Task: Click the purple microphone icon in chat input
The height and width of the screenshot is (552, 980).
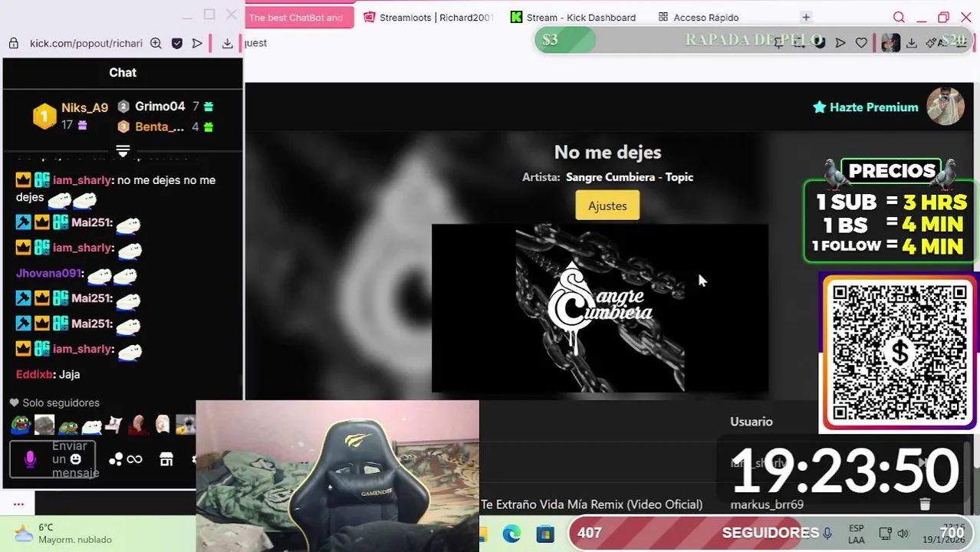Action: tap(30, 458)
